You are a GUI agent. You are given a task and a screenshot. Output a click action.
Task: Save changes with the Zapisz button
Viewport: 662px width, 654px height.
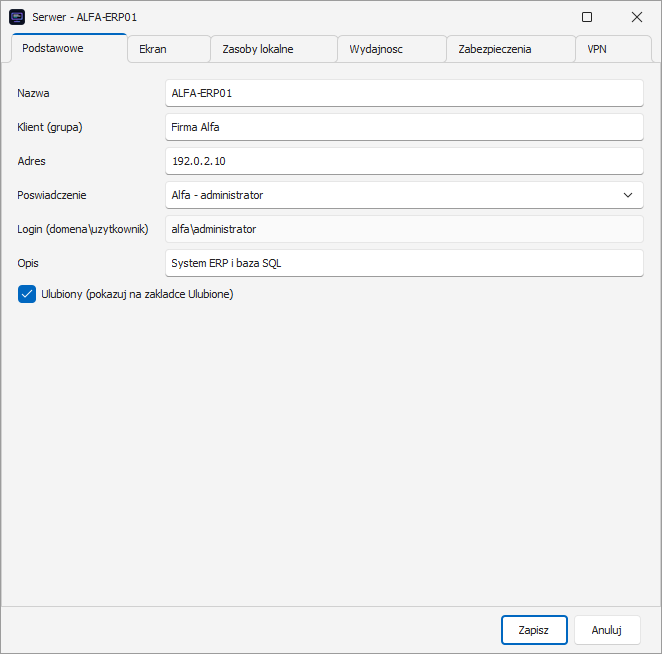(534, 630)
